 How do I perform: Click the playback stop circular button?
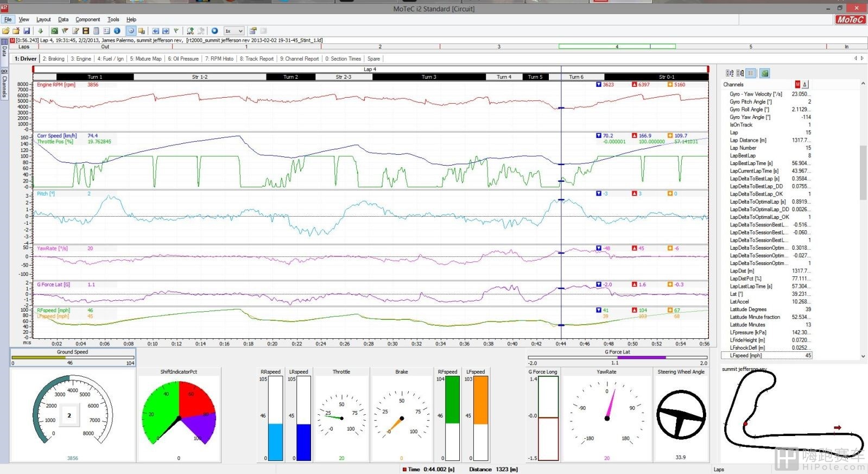[214, 31]
